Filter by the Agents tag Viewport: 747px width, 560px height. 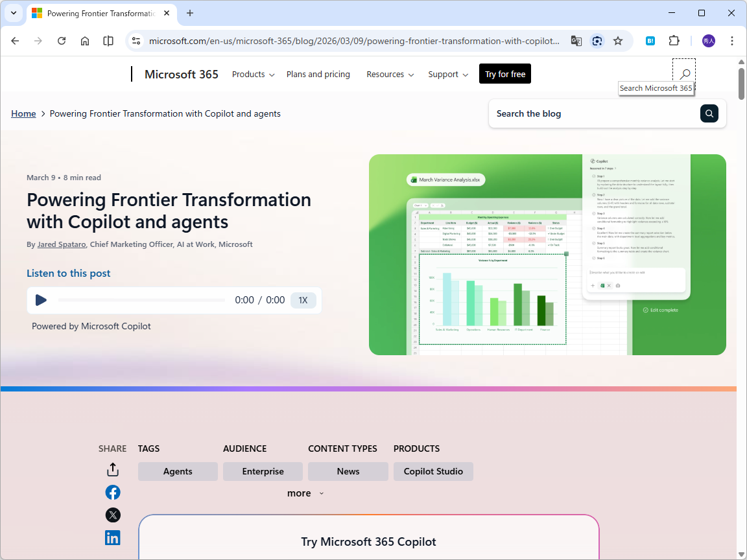(x=178, y=471)
